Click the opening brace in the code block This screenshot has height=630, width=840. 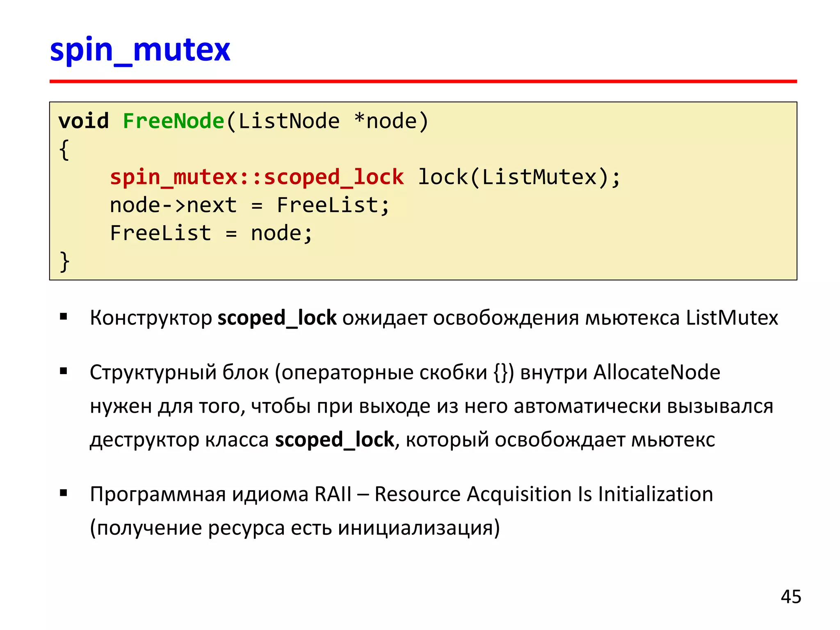tap(64, 150)
